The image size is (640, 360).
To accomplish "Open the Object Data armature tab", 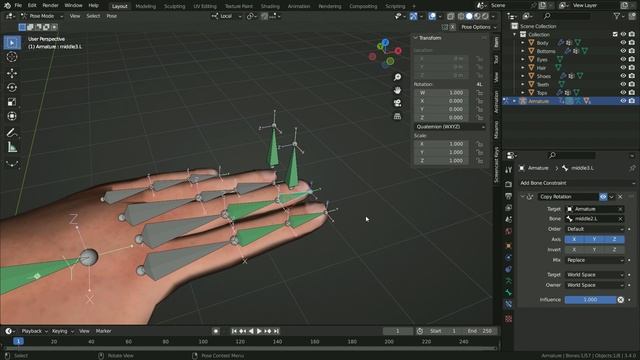I will click(x=509, y=281).
